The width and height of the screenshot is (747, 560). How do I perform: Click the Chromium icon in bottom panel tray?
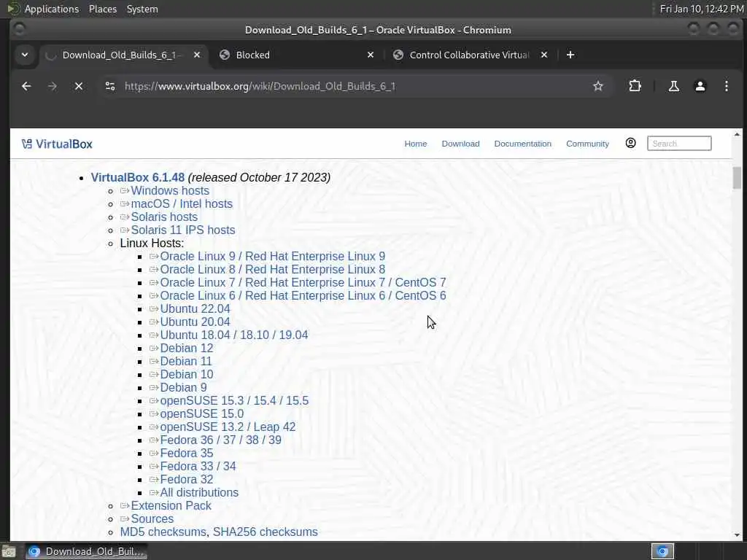pyautogui.click(x=662, y=551)
